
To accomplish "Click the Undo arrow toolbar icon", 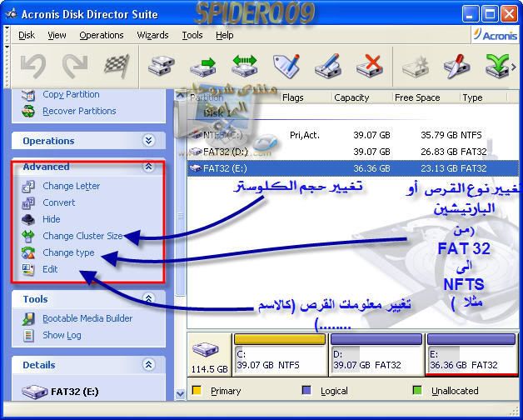I will coord(33,66).
